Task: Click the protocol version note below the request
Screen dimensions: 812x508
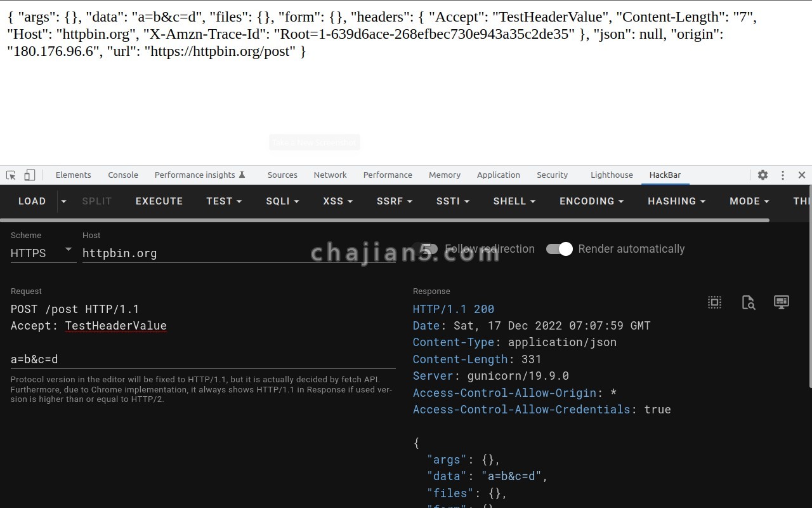Action: [202, 389]
